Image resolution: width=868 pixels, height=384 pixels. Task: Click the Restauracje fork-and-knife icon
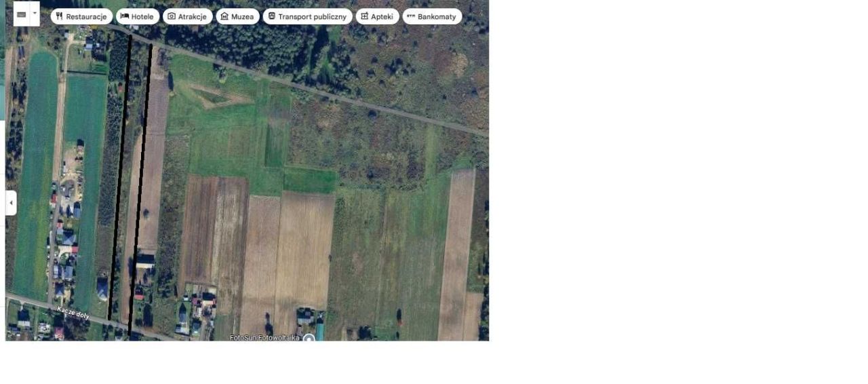pyautogui.click(x=60, y=16)
